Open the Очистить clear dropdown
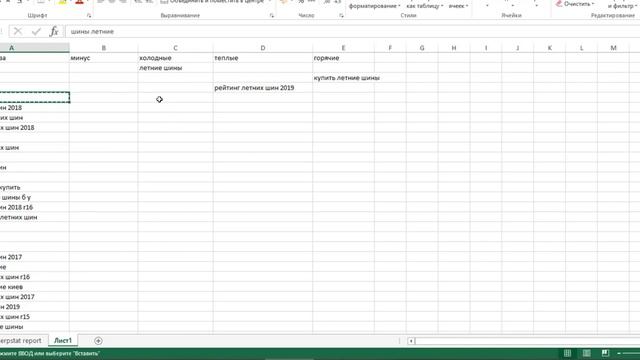 tap(576, 4)
